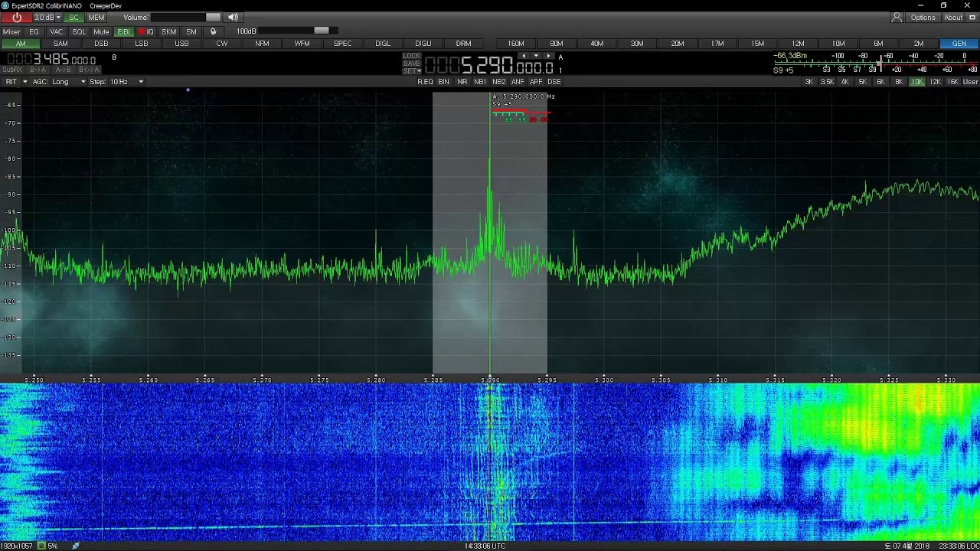Click the MEM memory button

[96, 18]
